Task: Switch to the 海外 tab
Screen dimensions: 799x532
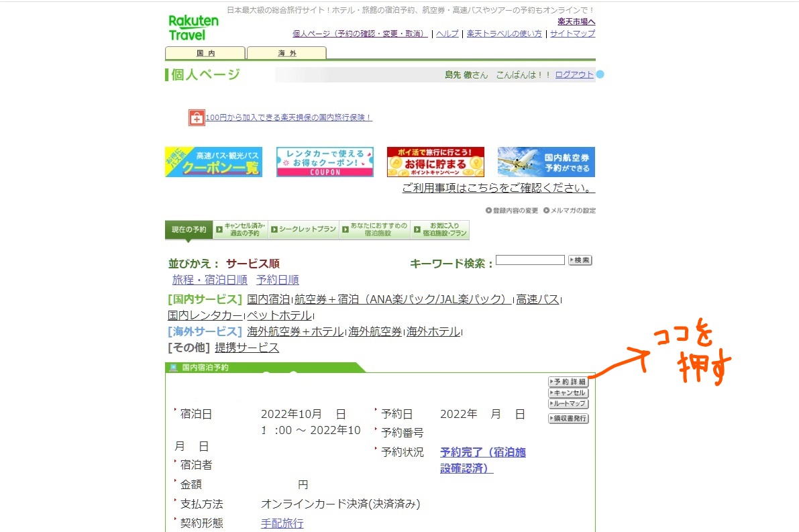Action: tap(286, 52)
